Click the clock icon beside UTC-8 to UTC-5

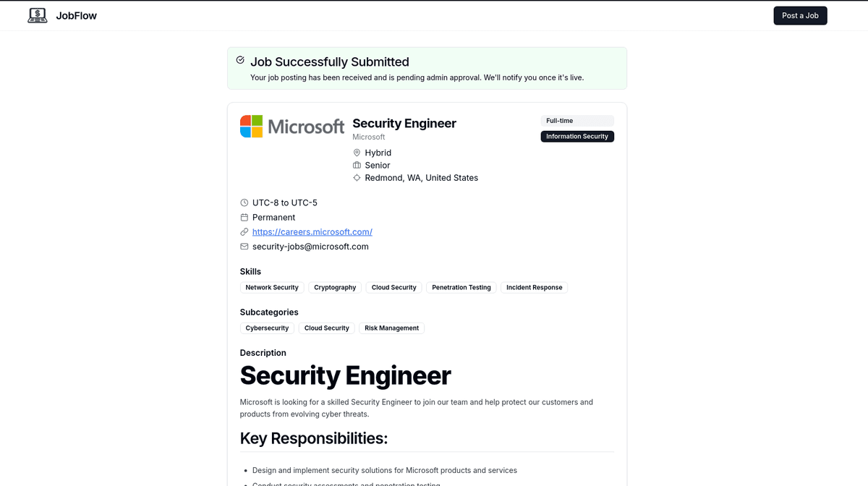244,202
